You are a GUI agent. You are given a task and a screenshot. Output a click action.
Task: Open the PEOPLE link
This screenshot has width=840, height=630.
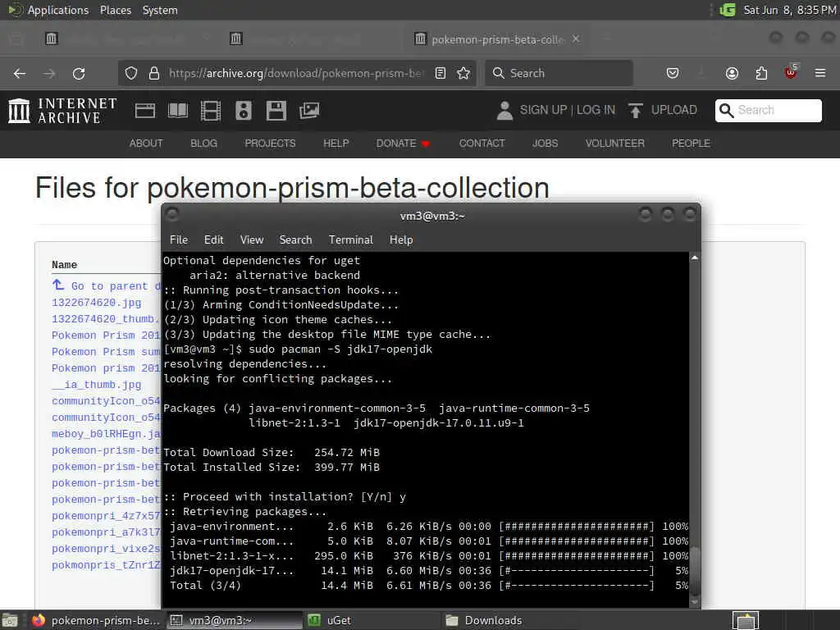coord(691,144)
